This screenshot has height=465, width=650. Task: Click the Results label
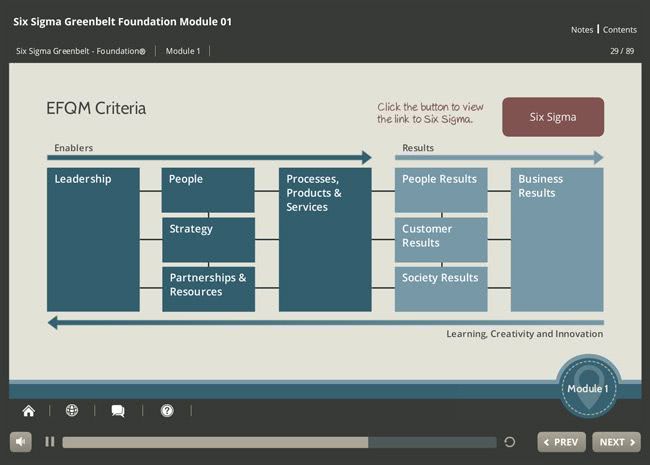[418, 148]
